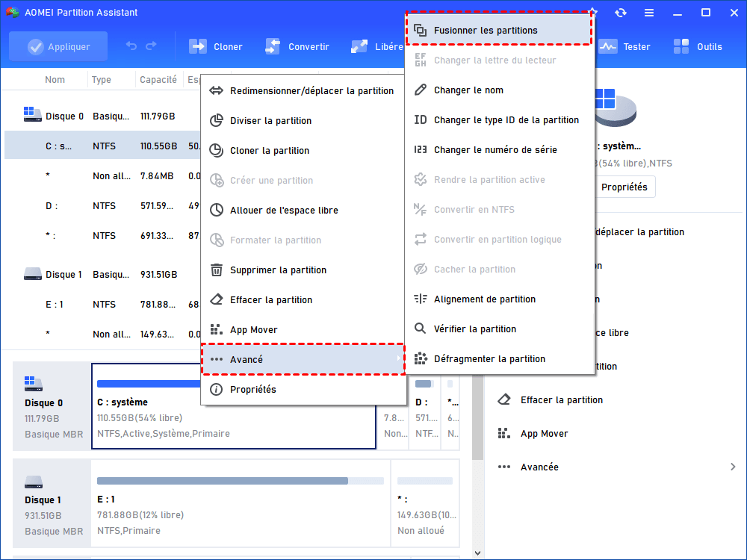Click the Convertir toolbar icon
This screenshot has height=560, width=747.
pos(273,46)
